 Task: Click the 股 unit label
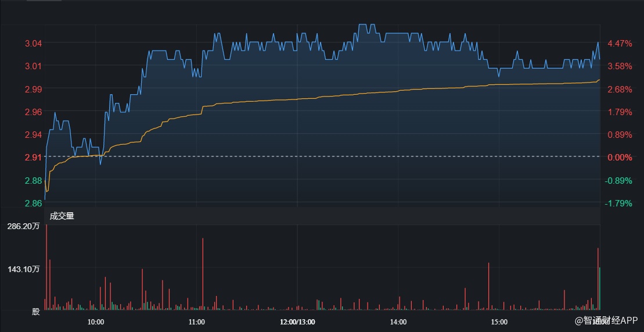(36, 312)
